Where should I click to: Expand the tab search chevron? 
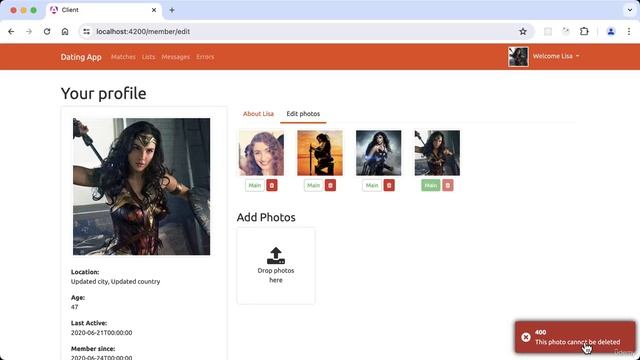point(630,10)
